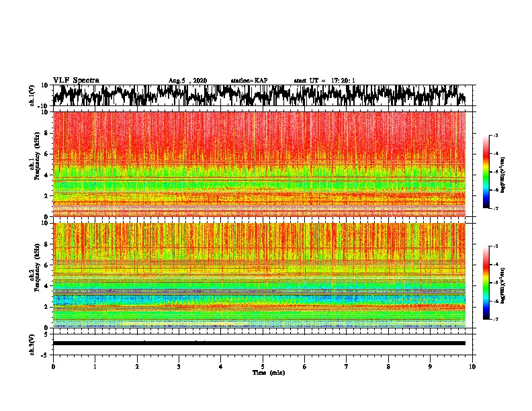
Task: Select the 'Aug.5 , 2020' date text
Action: (187, 81)
